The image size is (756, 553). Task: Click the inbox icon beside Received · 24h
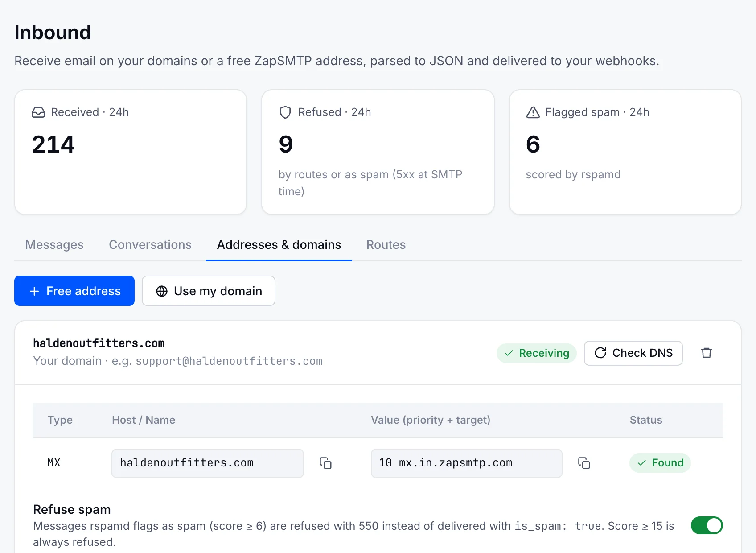coord(38,112)
